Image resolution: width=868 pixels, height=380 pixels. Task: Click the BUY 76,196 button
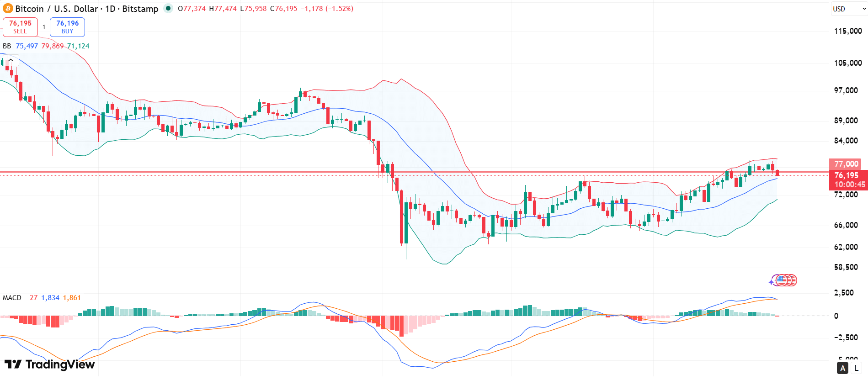tap(67, 27)
